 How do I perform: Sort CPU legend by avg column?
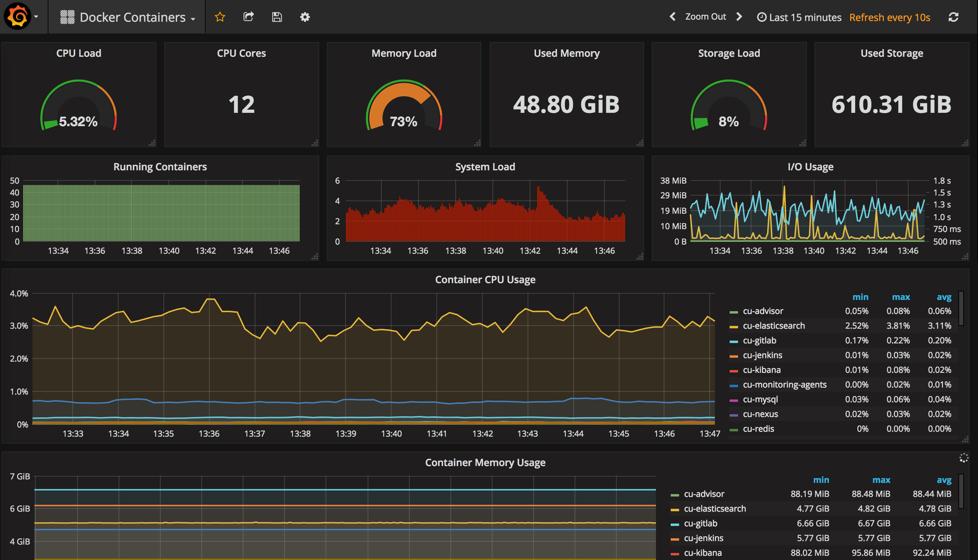943,297
